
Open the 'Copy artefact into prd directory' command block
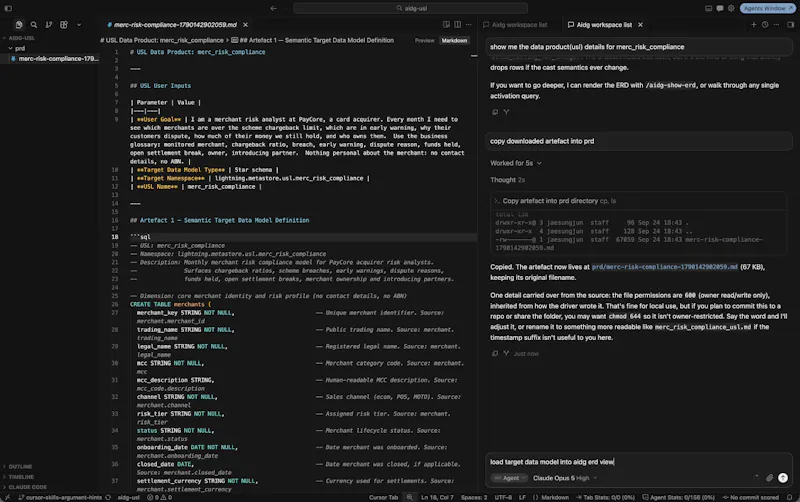point(639,201)
